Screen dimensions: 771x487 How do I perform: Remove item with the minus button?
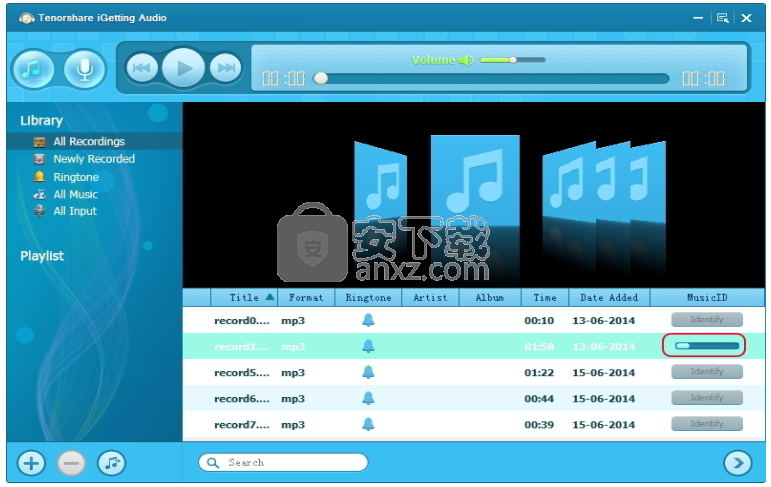[x=71, y=463]
